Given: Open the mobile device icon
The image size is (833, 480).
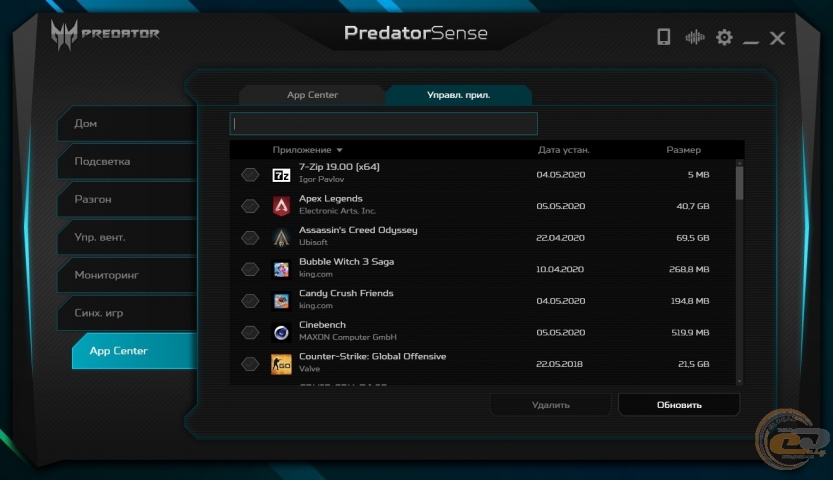Looking at the screenshot, I should point(664,37).
